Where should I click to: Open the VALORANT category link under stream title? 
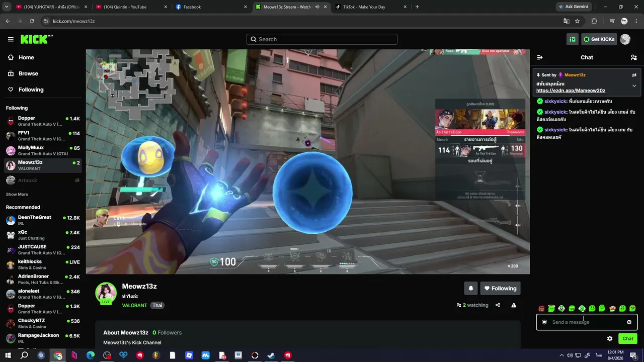pyautogui.click(x=134, y=305)
